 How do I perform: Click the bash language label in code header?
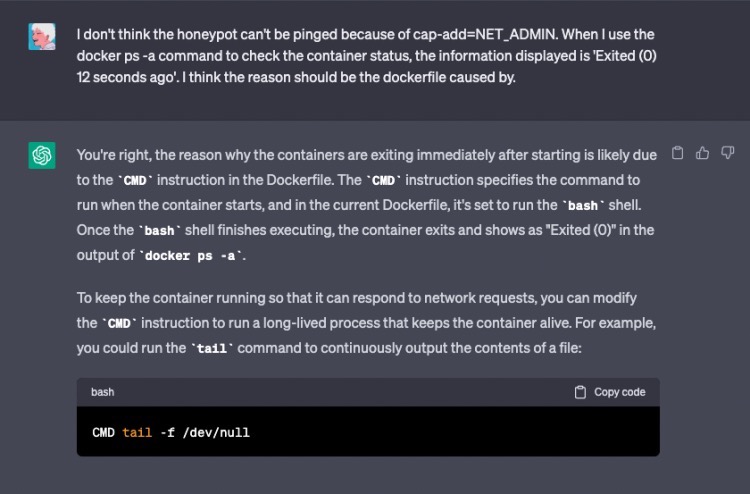pyautogui.click(x=103, y=392)
